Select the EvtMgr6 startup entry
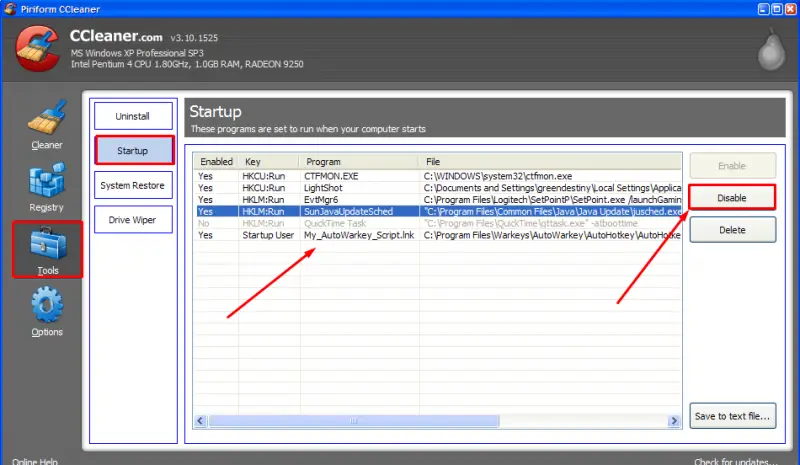 [x=439, y=200]
